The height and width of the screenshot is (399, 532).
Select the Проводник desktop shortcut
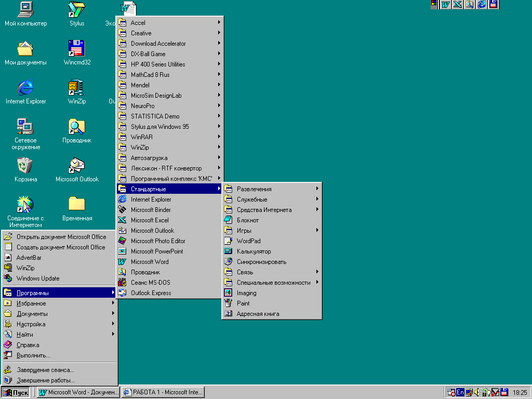point(77,131)
